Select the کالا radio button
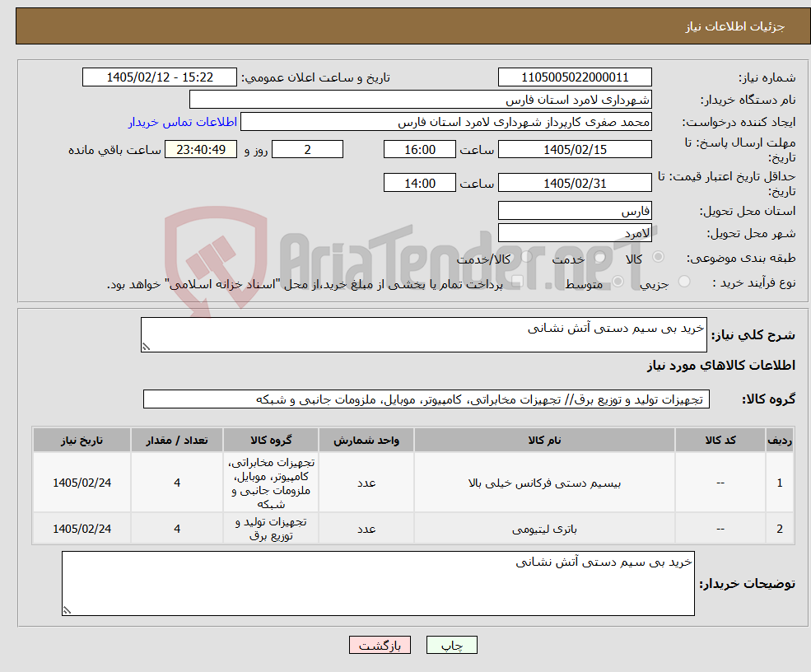Image resolution: width=811 pixels, height=672 pixels. (658, 257)
